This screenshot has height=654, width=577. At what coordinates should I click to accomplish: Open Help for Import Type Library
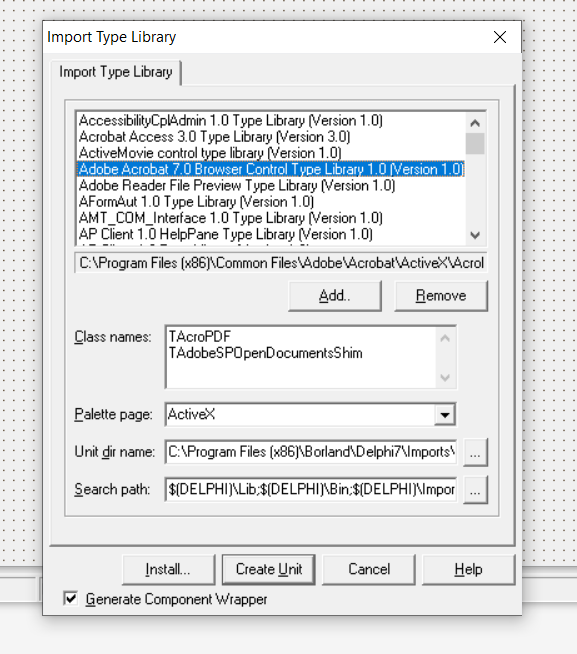coord(469,569)
